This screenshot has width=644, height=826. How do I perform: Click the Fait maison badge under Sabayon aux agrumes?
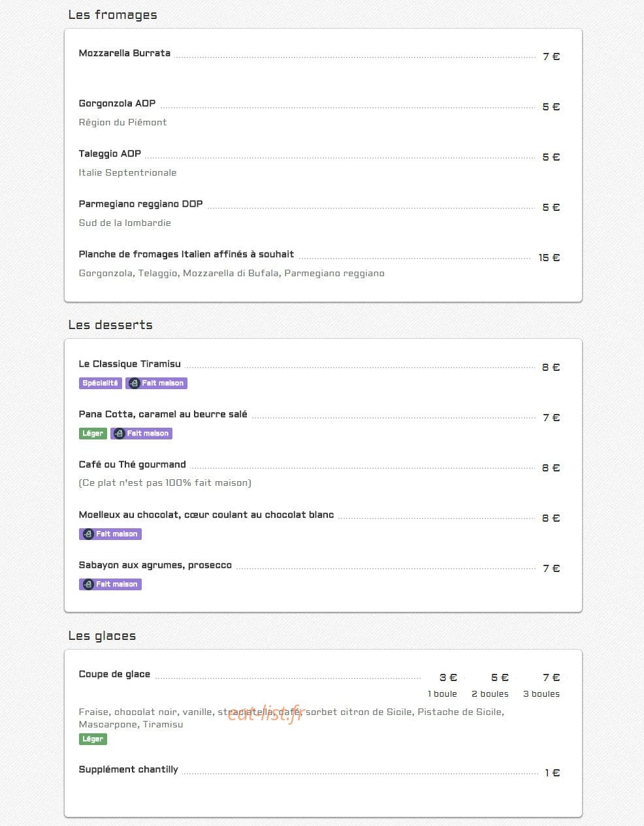click(110, 584)
